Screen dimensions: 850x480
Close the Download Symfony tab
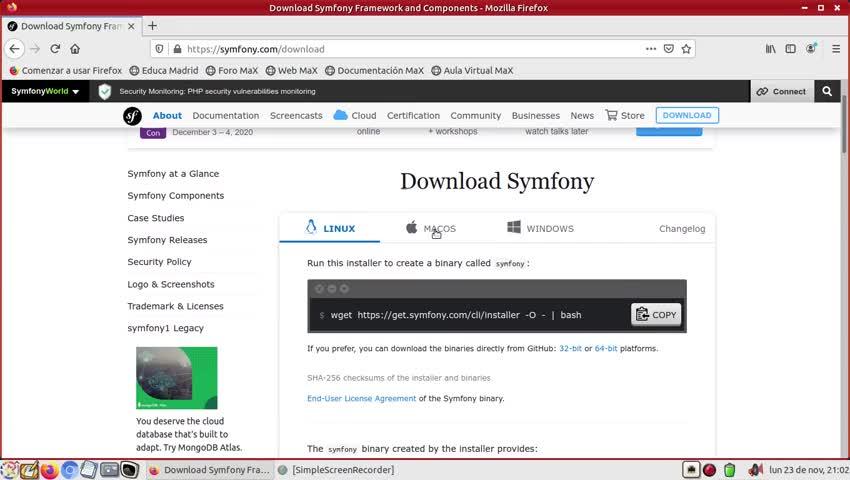[x=131, y=26]
